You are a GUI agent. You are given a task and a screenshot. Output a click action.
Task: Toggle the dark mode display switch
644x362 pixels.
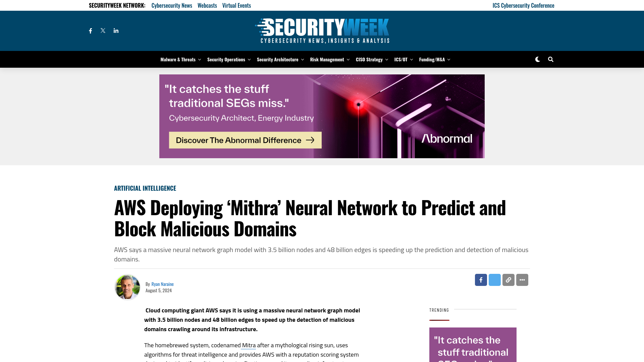click(x=537, y=59)
